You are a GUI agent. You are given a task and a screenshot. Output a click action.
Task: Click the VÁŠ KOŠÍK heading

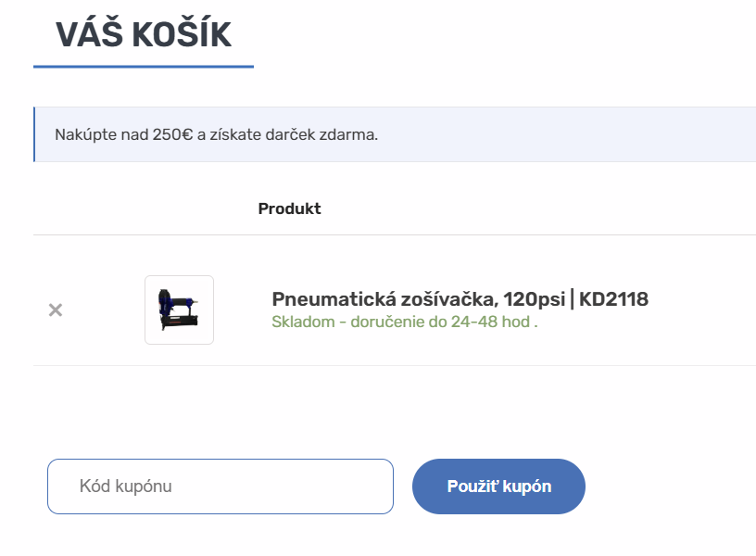141,35
